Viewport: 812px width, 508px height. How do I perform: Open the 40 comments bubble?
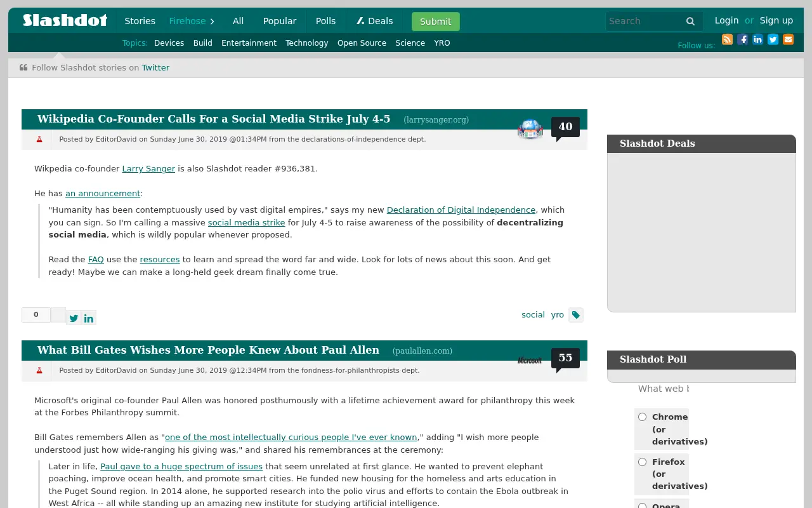565,127
